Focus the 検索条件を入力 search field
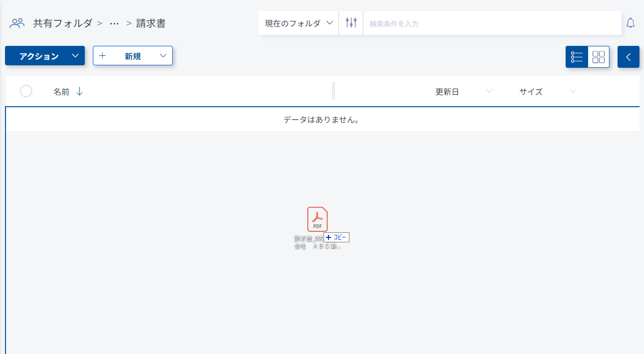 492,23
